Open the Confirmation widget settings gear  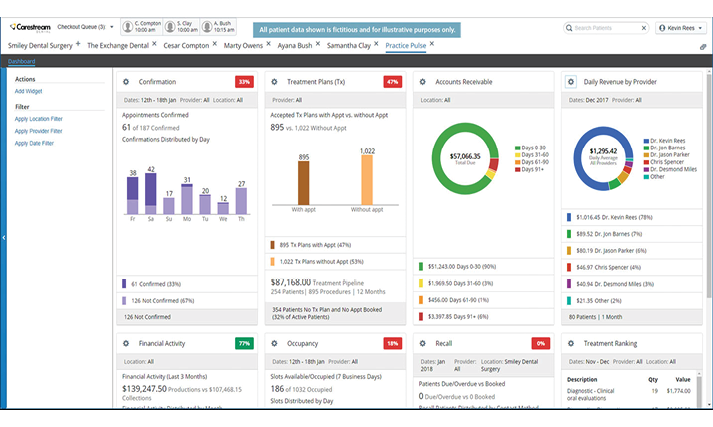(x=126, y=82)
